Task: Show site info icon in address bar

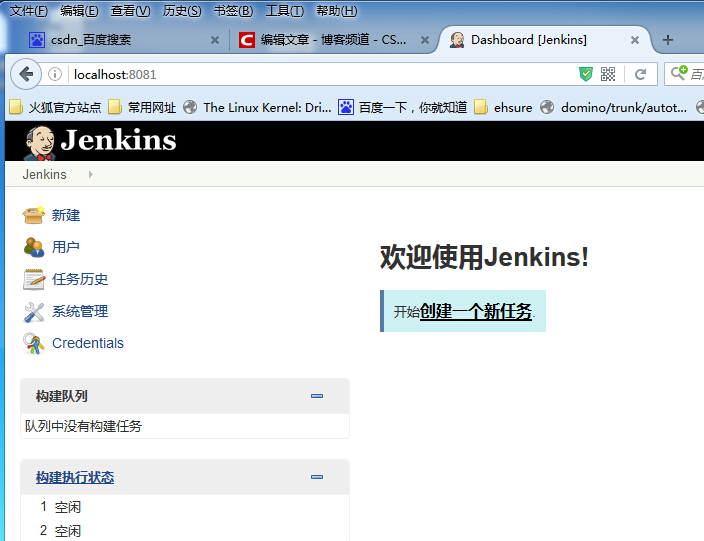Action: coord(55,74)
